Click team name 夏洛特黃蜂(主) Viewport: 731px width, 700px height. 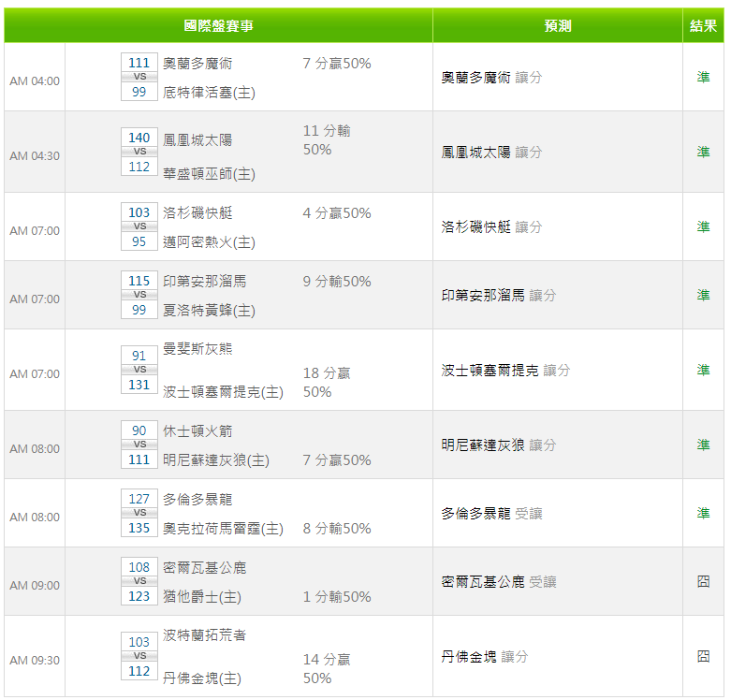click(209, 310)
